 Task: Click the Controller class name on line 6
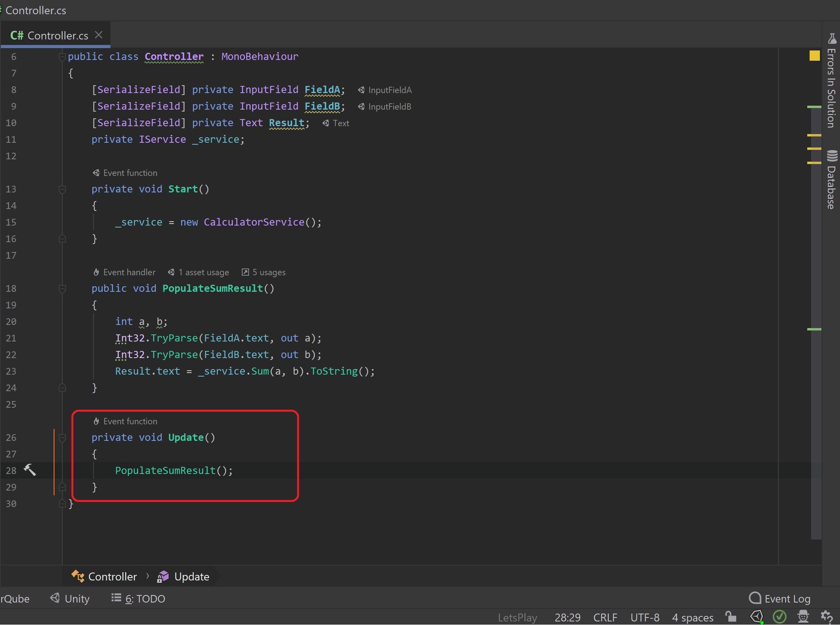(x=174, y=56)
